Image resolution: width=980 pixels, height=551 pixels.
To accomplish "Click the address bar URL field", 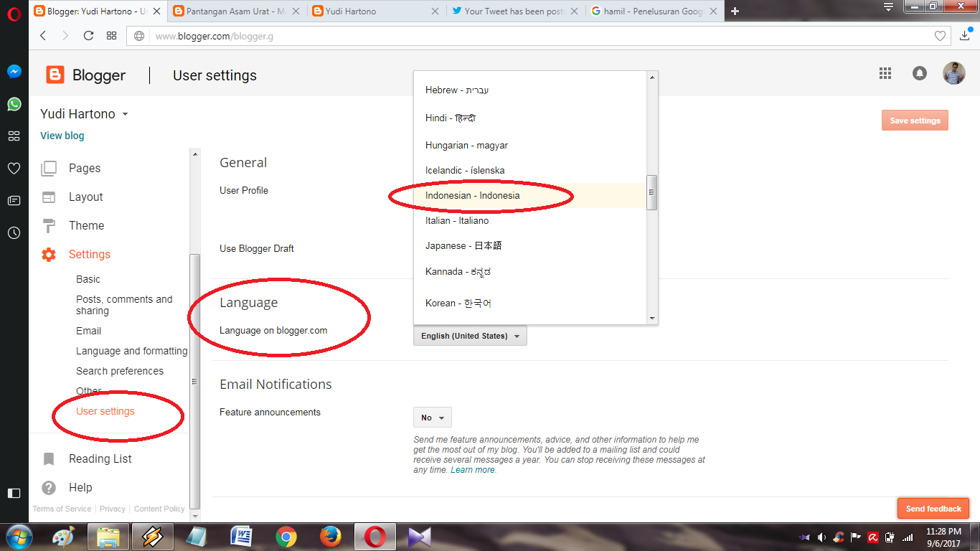I will click(538, 36).
